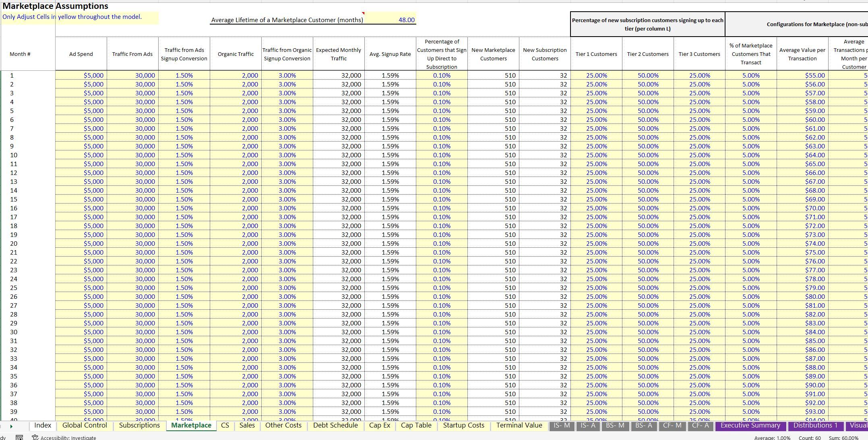This screenshot has width=868, height=440.
Task: Select the $70.00 average value cell
Action: pyautogui.click(x=802, y=208)
